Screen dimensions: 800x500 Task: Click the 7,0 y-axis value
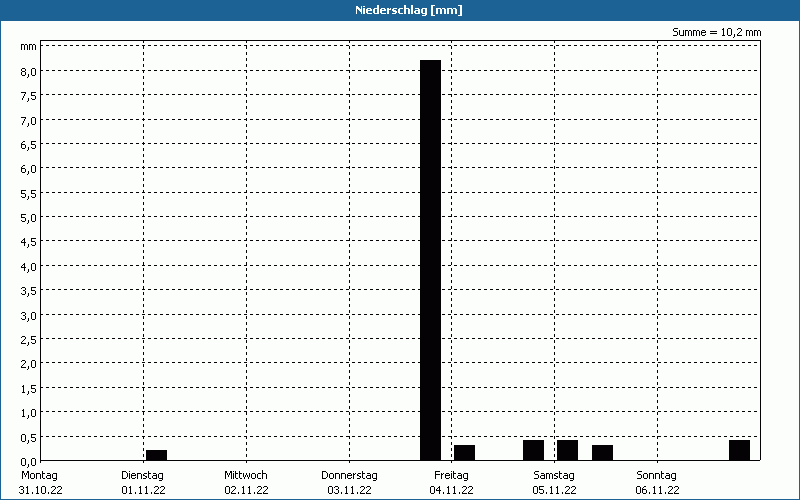coord(29,121)
